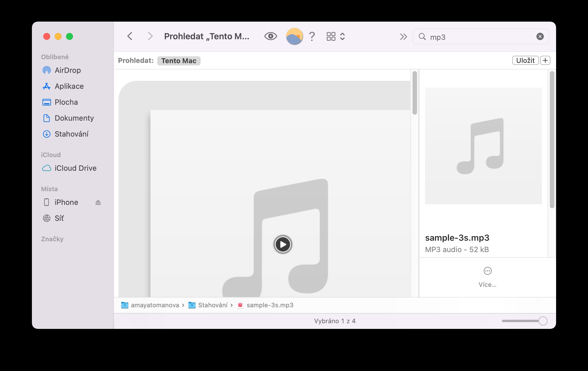Screen dimensions: 588x371
Task: Click the colorful landscape toolbar icon
Action: pyautogui.click(x=294, y=36)
